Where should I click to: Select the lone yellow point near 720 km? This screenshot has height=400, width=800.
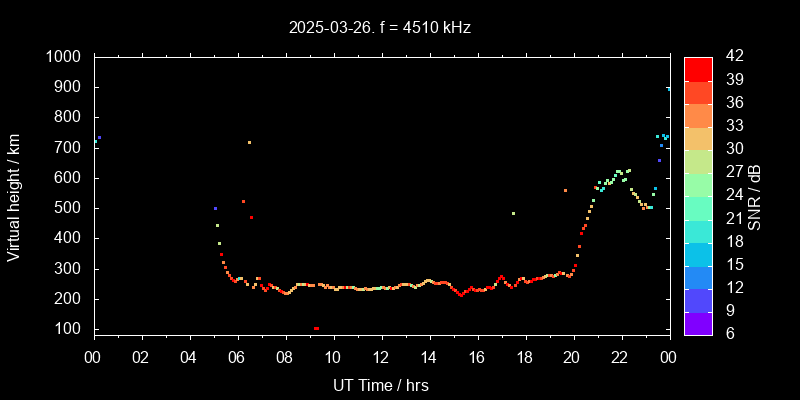[249, 142]
